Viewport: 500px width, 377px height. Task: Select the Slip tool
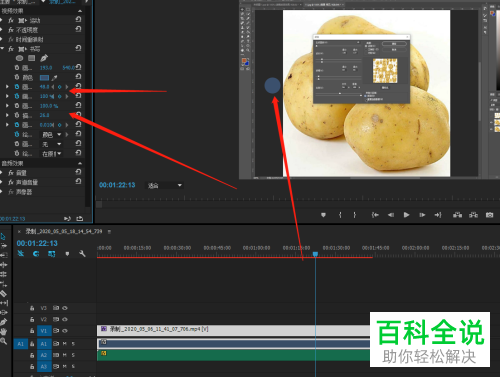[4, 303]
